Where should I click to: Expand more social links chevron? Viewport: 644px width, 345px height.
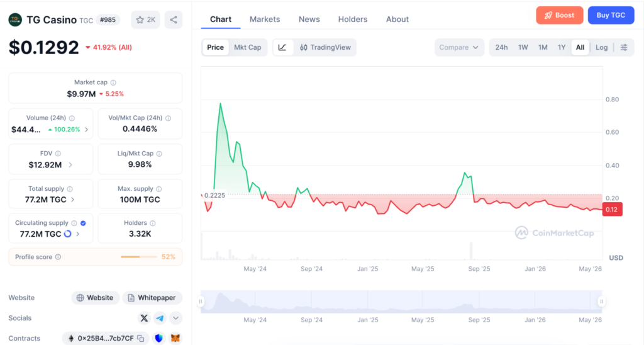(x=175, y=319)
